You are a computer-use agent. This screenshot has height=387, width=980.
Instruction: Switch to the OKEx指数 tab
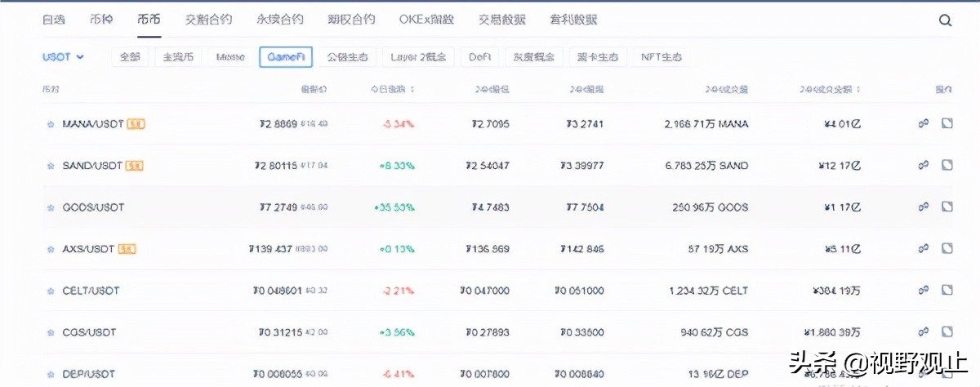pyautogui.click(x=428, y=20)
